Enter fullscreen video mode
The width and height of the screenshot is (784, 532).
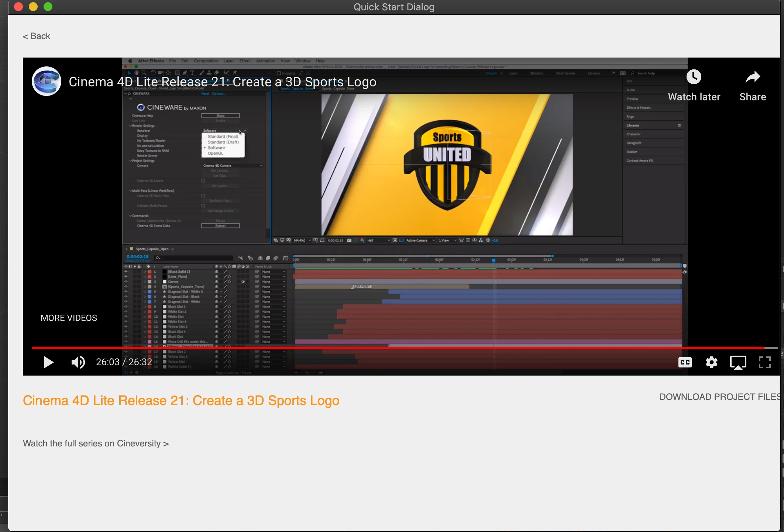765,362
